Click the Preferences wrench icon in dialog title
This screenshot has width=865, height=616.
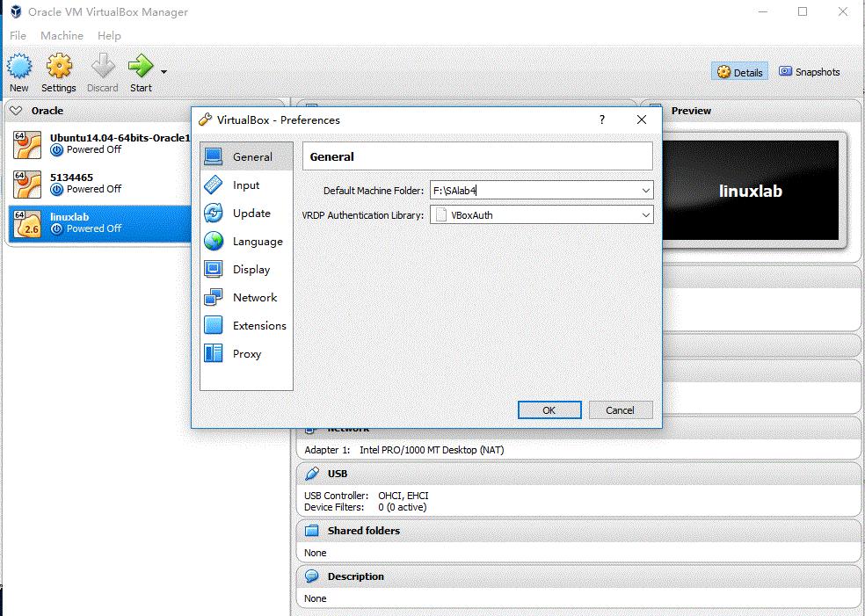point(205,120)
